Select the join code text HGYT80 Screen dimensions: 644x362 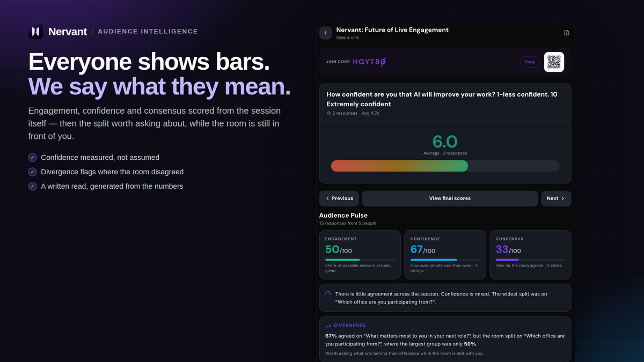(369, 62)
